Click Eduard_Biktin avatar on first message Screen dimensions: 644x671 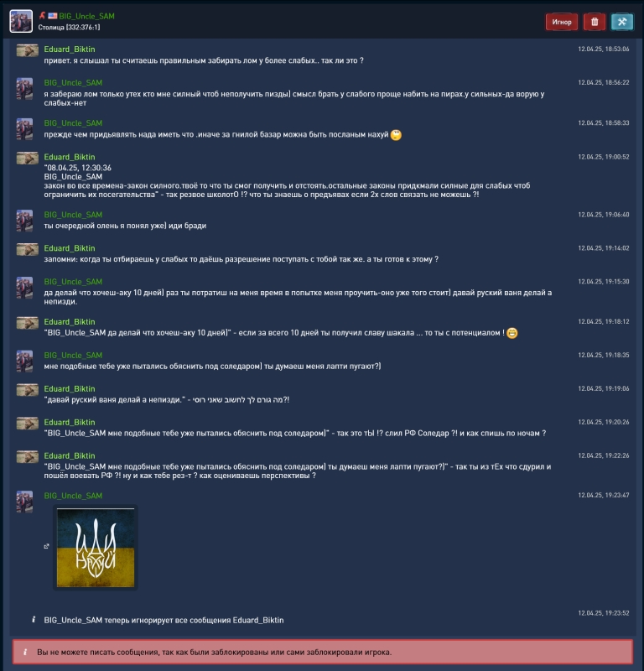[x=28, y=51]
